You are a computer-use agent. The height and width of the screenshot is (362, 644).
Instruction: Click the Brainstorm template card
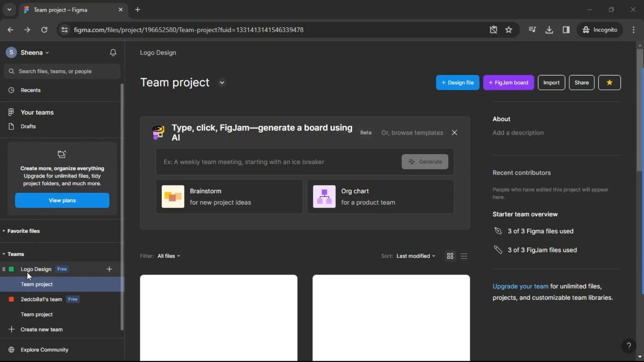pos(229,197)
